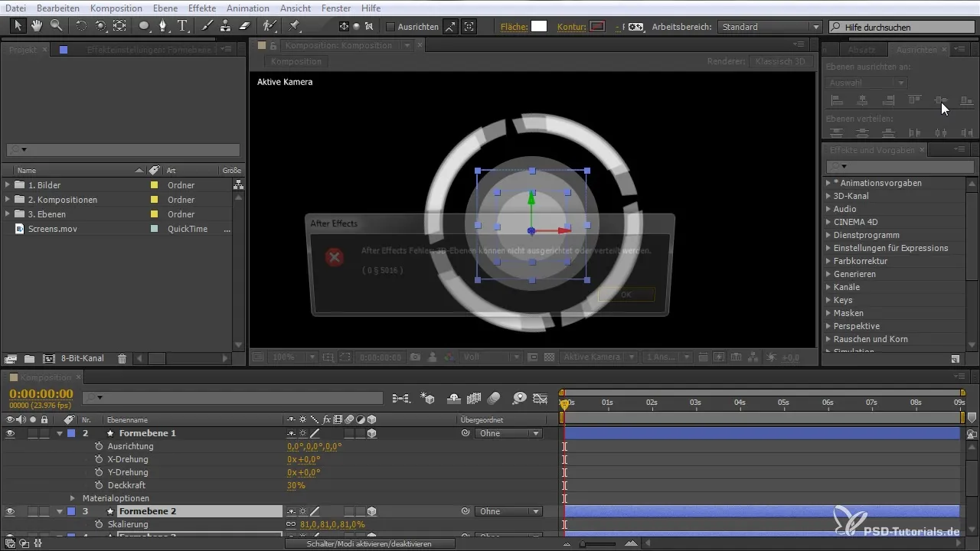Image resolution: width=980 pixels, height=551 pixels.
Task: Toggle stopwatch for X-Drehung property
Action: [99, 459]
